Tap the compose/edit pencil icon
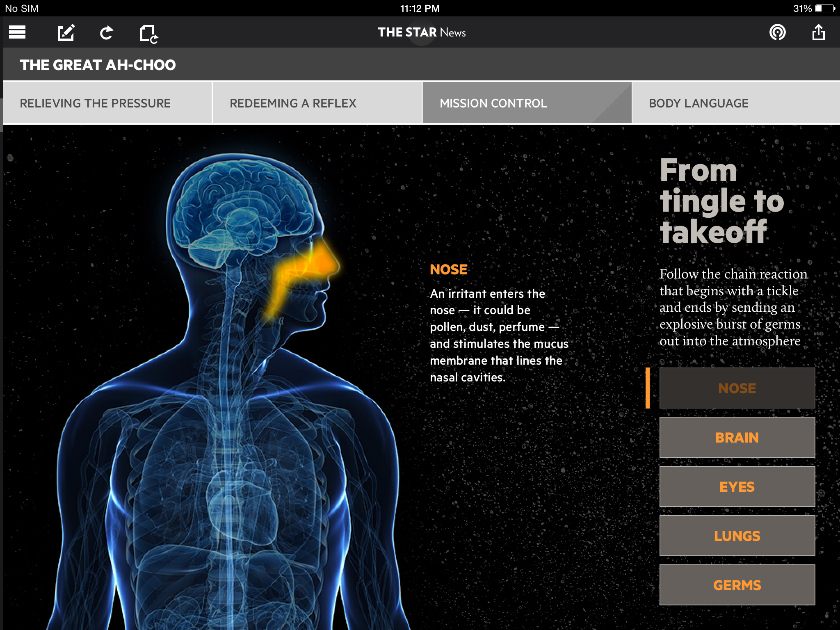Image resolution: width=840 pixels, height=630 pixels. (66, 32)
